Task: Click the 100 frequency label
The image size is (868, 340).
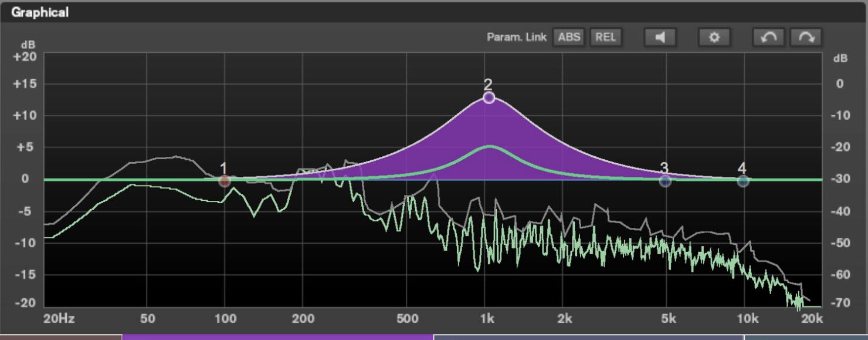Action: (226, 319)
